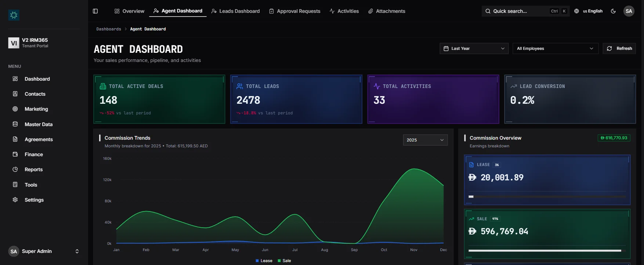644x265 pixels.
Task: Expand the All Employees filter dropdown
Action: click(x=555, y=48)
